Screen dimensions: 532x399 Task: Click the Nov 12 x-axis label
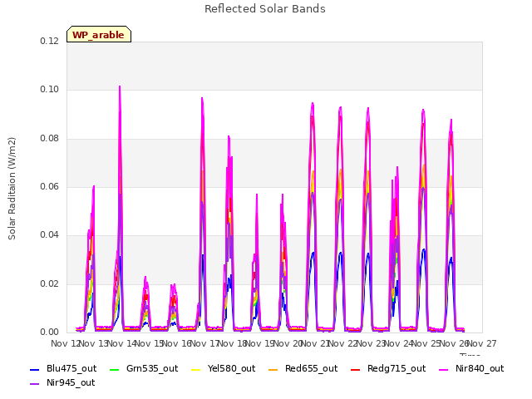[65, 343]
